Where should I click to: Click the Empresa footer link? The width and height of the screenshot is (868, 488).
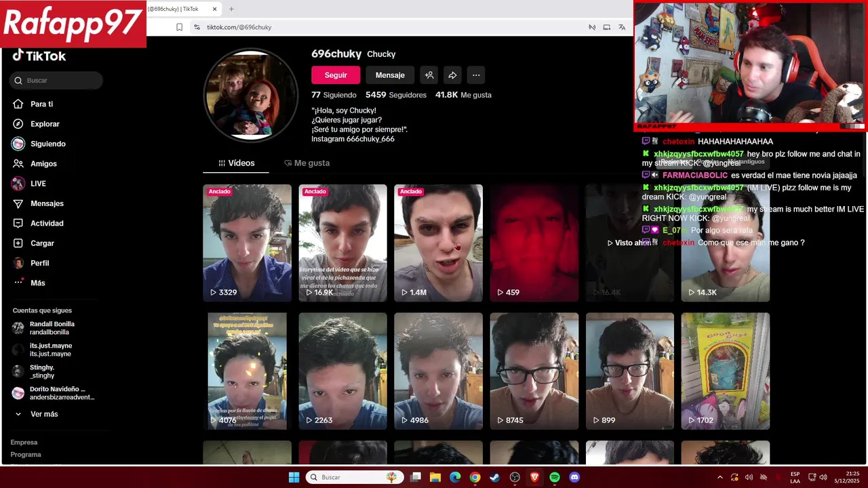pyautogui.click(x=24, y=442)
